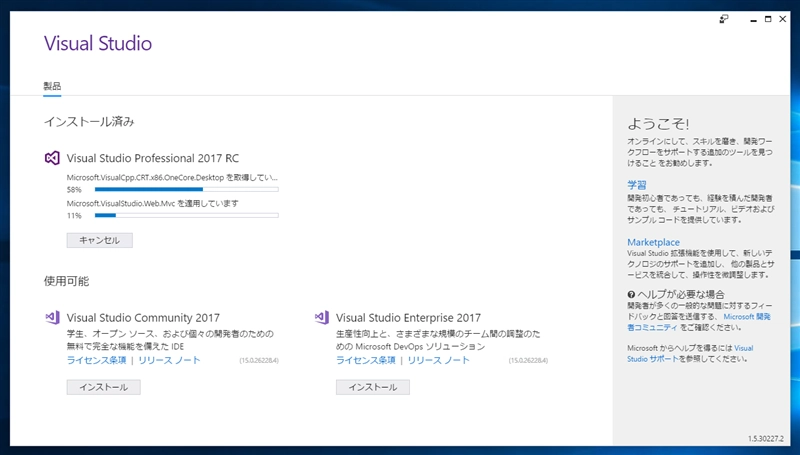Click the Visual Studio Enterprise 2017 logo icon
Image resolution: width=800 pixels, height=455 pixels.
(x=321, y=317)
